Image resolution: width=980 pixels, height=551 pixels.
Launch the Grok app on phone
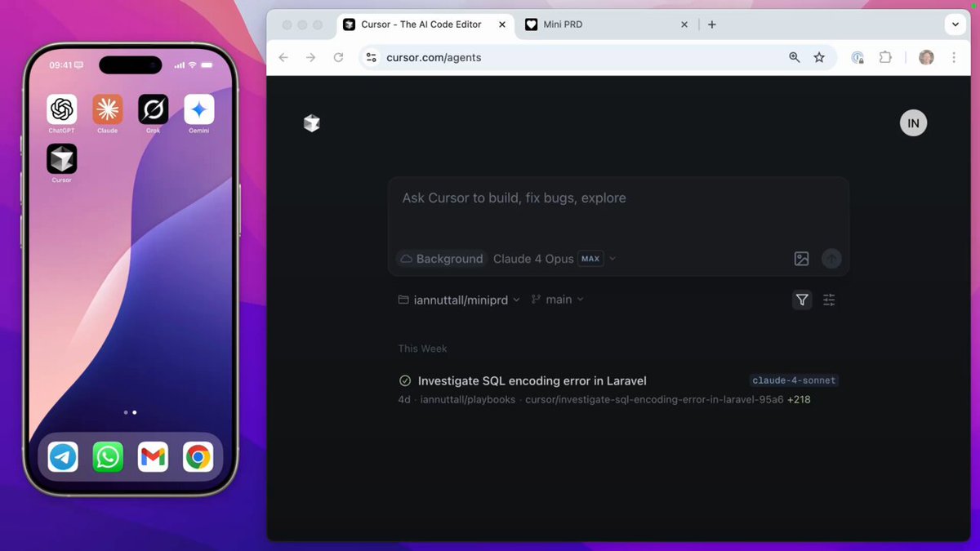click(x=154, y=109)
